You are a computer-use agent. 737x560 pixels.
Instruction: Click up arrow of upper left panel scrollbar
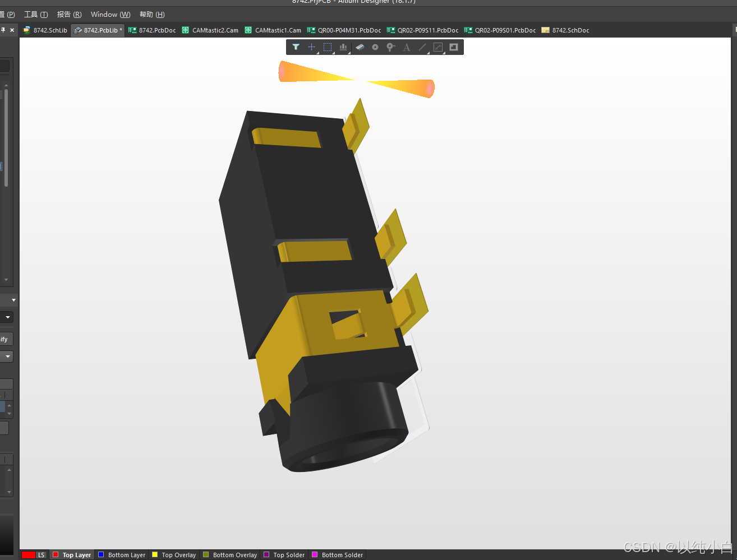click(6, 86)
